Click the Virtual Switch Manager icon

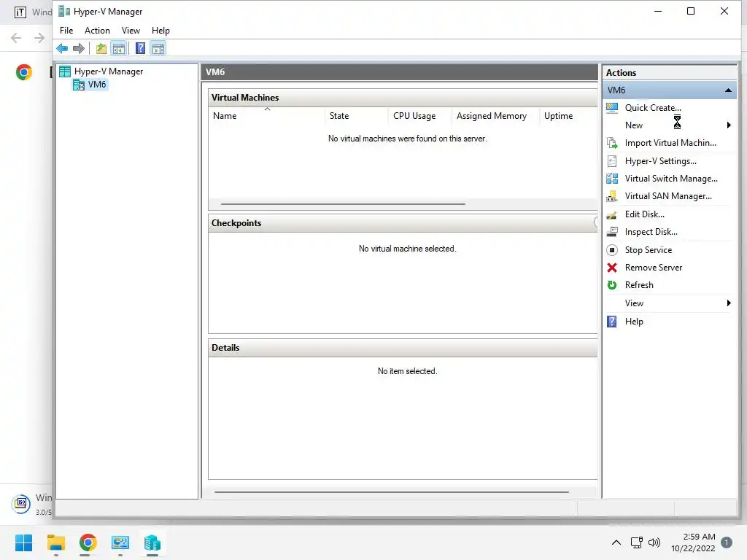(612, 179)
